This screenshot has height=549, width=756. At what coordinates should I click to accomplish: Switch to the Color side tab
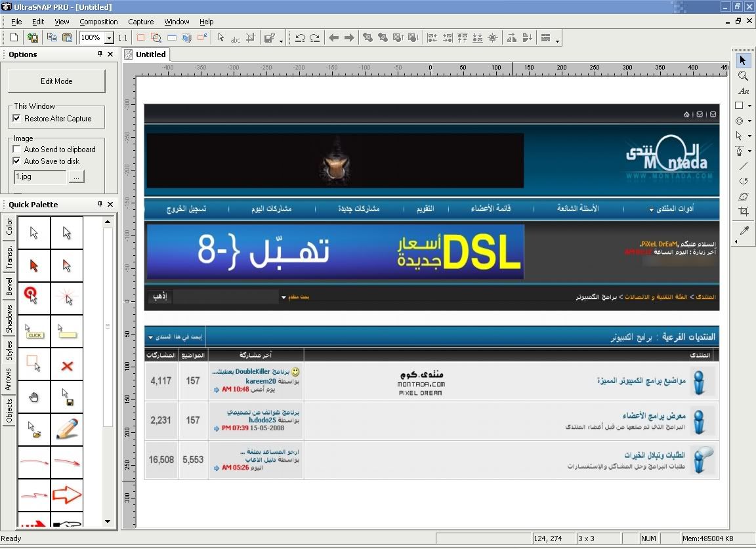click(9, 226)
